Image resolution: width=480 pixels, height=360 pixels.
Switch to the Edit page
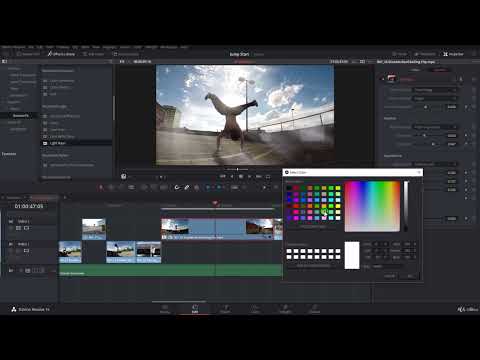tap(195, 309)
